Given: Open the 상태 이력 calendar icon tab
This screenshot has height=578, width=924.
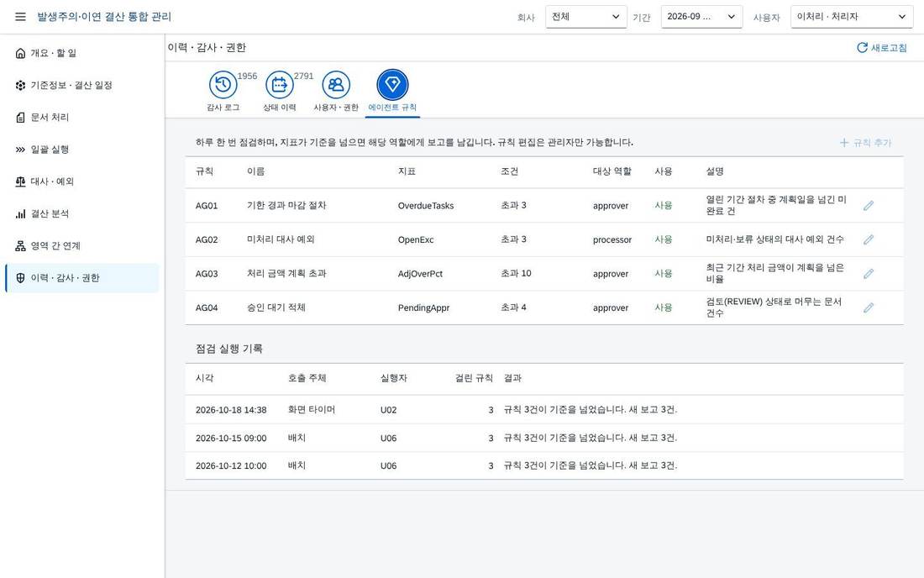Looking at the screenshot, I should 280,85.
